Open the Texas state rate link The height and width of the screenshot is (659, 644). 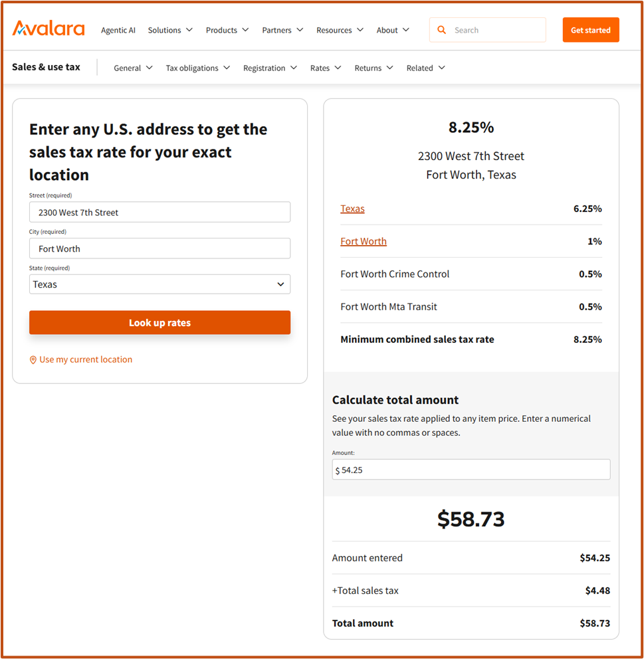(352, 209)
